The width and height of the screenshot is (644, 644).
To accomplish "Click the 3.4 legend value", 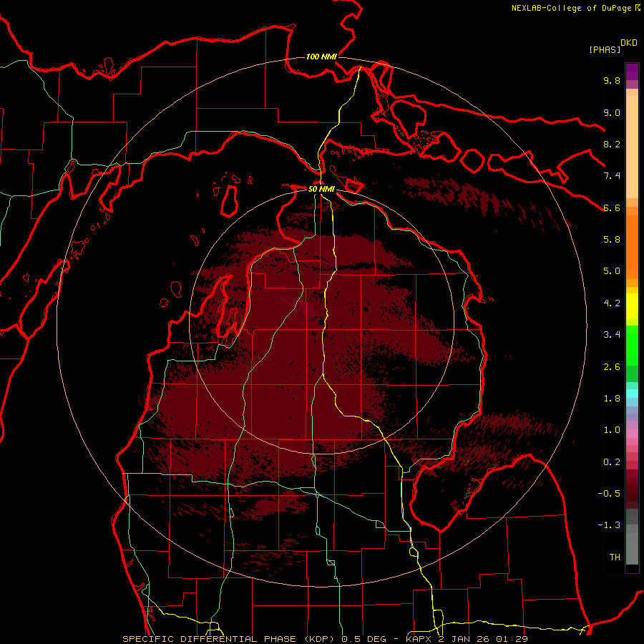I will (612, 335).
